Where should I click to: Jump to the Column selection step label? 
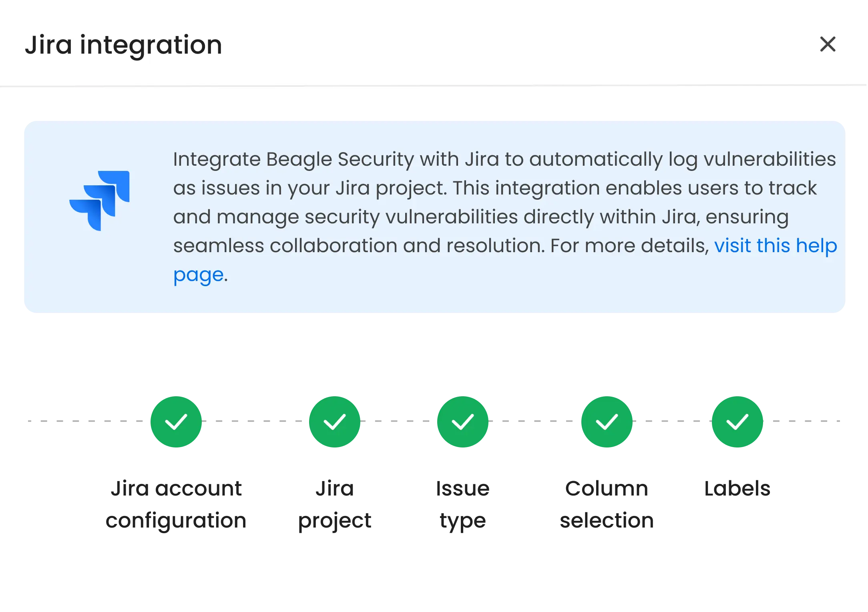(607, 504)
